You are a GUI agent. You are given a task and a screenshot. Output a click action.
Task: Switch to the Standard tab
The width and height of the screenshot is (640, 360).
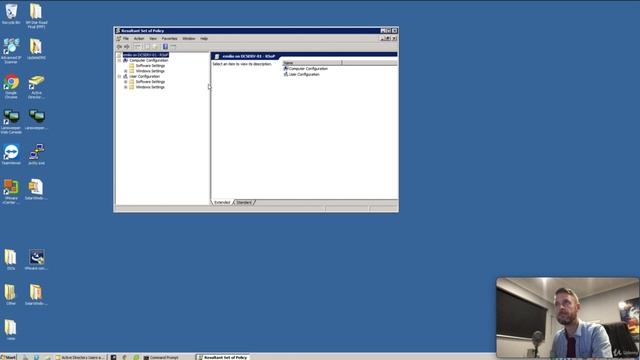point(244,202)
